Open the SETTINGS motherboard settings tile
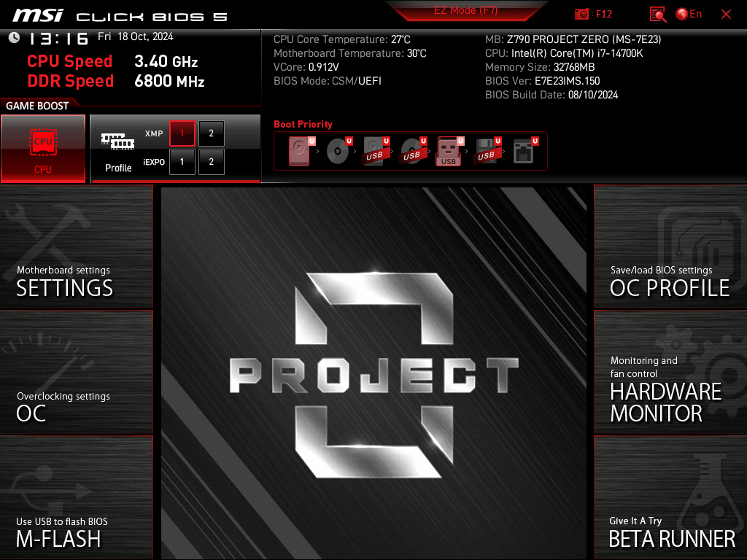This screenshot has width=747, height=560. [76, 246]
